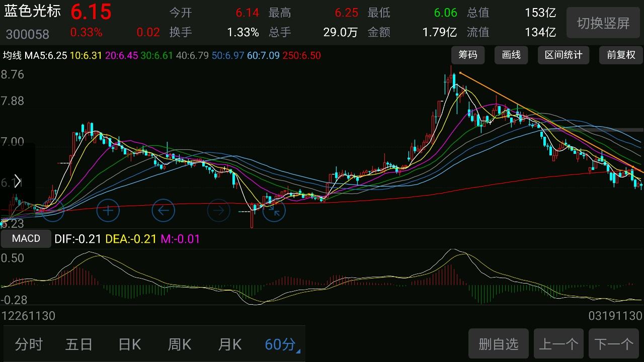Tap 删自选 to remove from watchlist
Image resolution: width=644 pixels, height=362 pixels.
pos(499,344)
